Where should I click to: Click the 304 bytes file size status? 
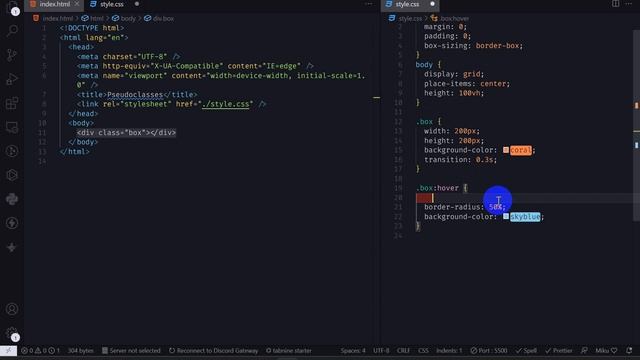pyautogui.click(x=80, y=351)
